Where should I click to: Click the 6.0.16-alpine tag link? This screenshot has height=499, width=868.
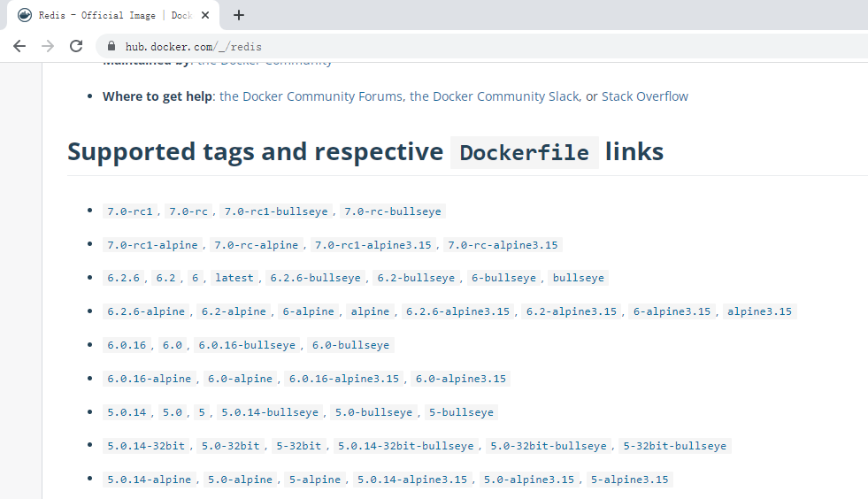pos(149,379)
